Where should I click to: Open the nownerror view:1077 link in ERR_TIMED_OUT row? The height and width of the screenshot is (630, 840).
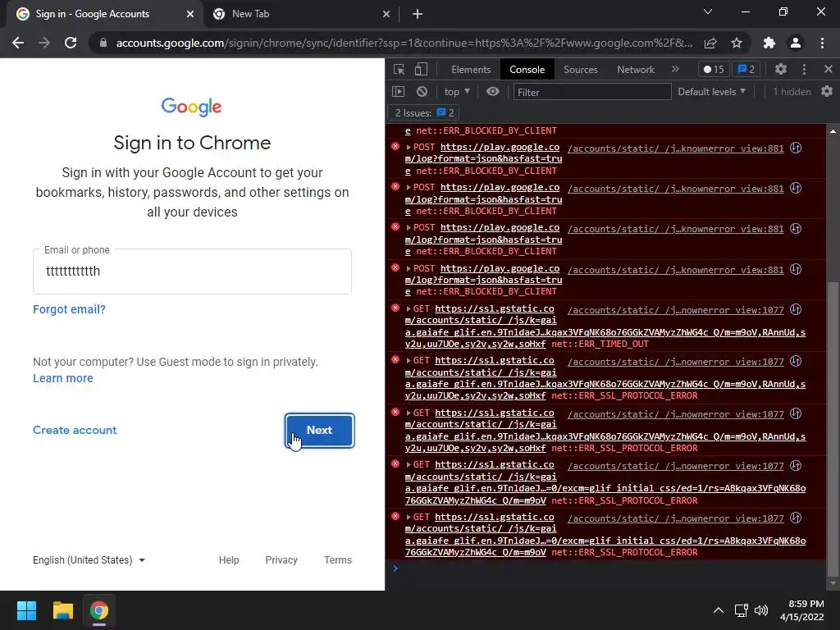click(676, 310)
